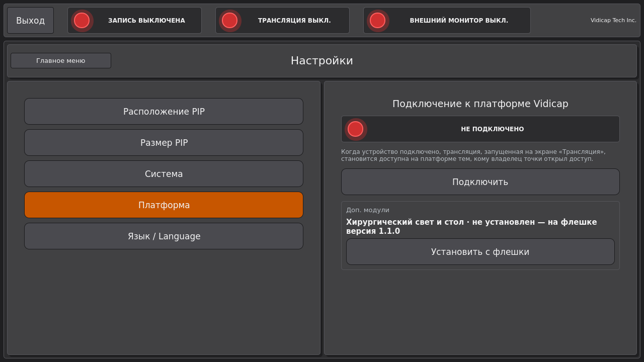Click the red platform connection indicator circle
The height and width of the screenshot is (362, 644).
coord(356,129)
